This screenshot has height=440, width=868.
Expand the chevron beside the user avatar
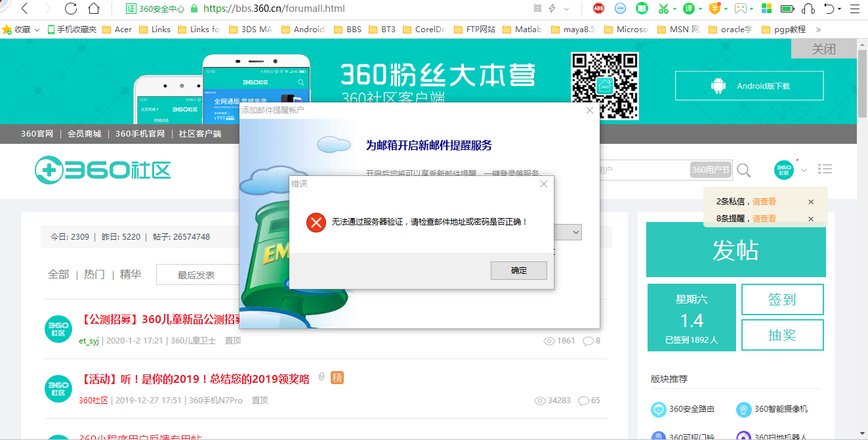(x=804, y=171)
